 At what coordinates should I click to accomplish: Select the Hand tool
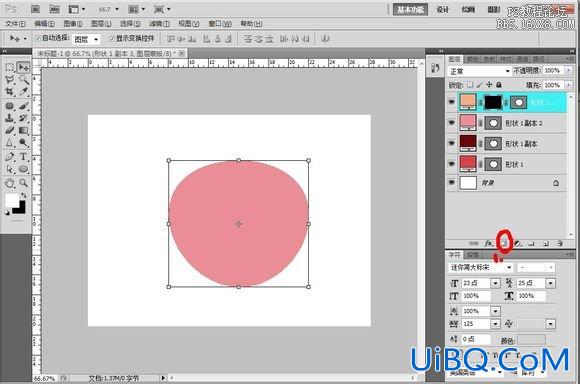[10, 183]
